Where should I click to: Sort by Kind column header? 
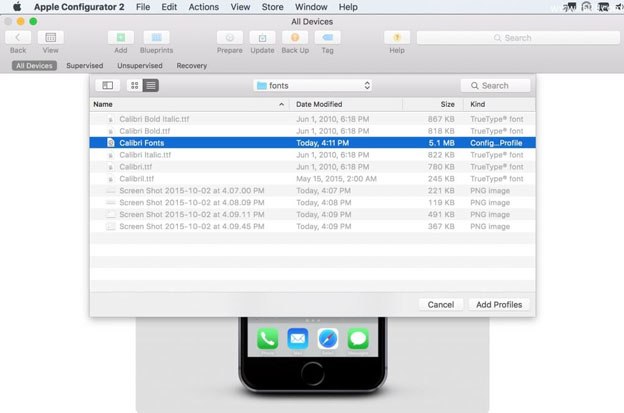point(499,104)
